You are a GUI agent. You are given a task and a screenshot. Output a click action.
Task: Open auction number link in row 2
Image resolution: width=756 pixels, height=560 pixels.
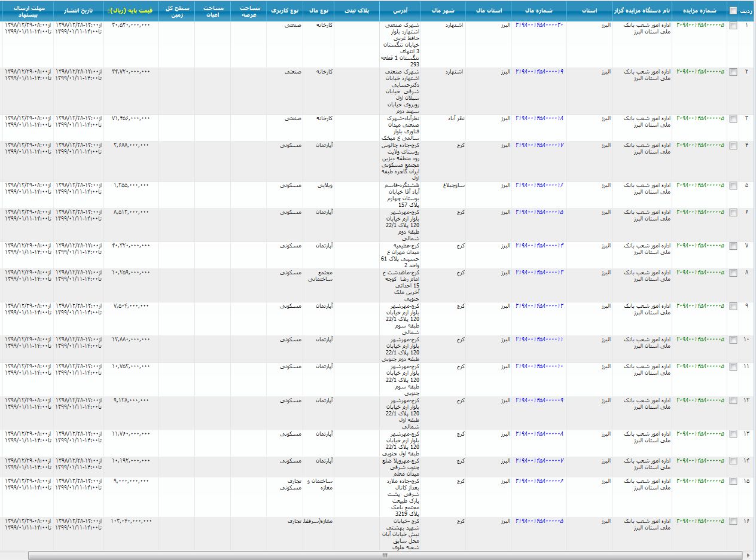coord(700,72)
